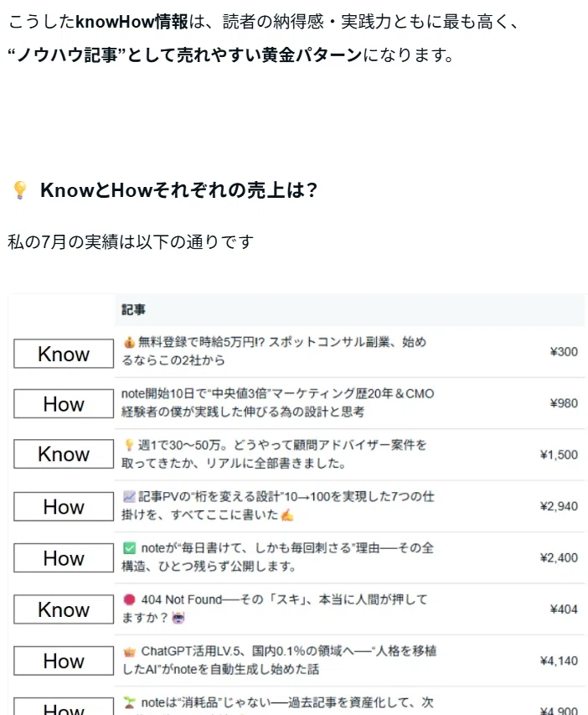Image resolution: width=588 pixels, height=715 pixels.
Task: Click the crown emoji before ChatGPT活用LV.5
Action: click(x=130, y=651)
